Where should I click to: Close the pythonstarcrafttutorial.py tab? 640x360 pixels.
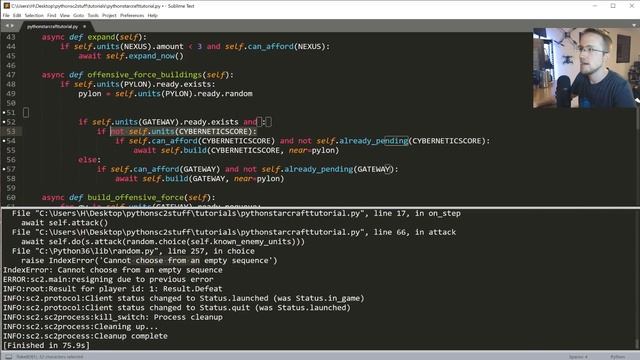pos(84,27)
